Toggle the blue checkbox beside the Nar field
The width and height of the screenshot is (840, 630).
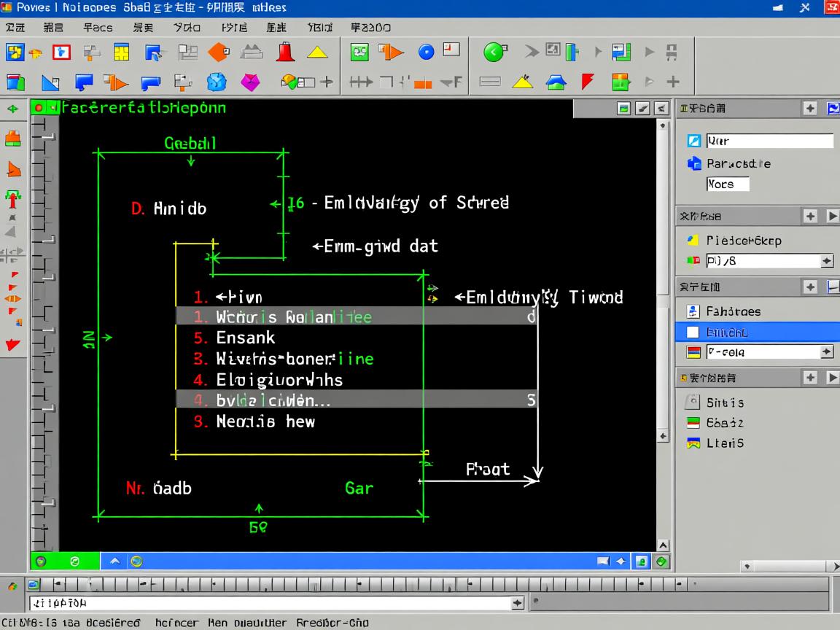(x=694, y=141)
